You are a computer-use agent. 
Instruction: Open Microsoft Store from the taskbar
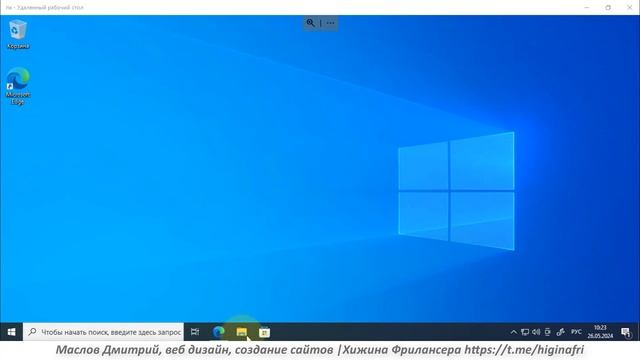pos(264,332)
